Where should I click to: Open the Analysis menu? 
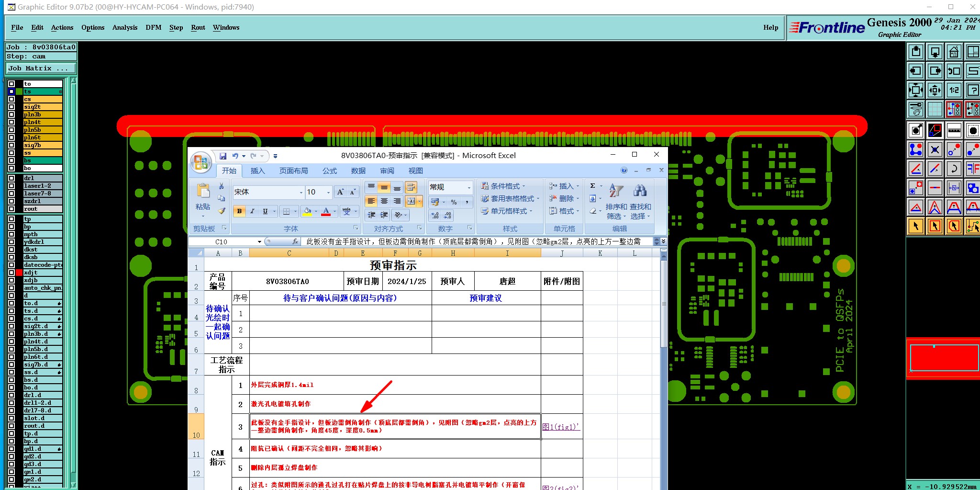click(x=125, y=27)
